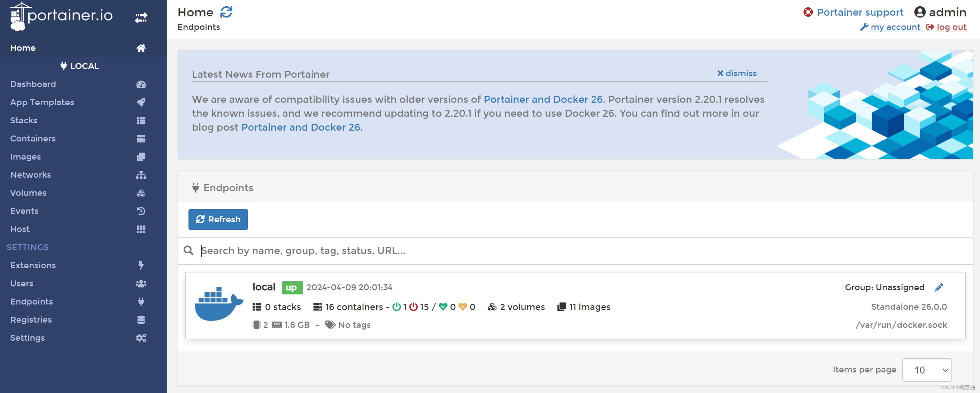
Task: Click the Home house icon in sidebar
Action: pos(141,48)
